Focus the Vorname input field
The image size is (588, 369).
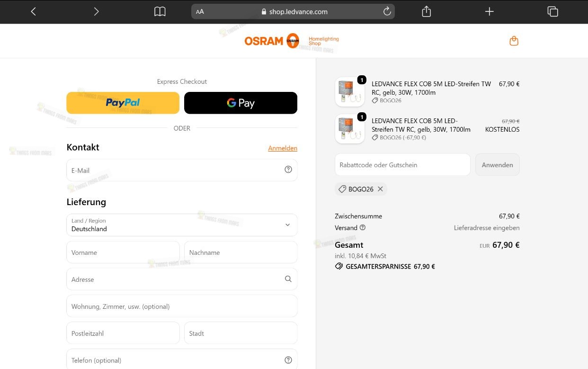point(123,252)
